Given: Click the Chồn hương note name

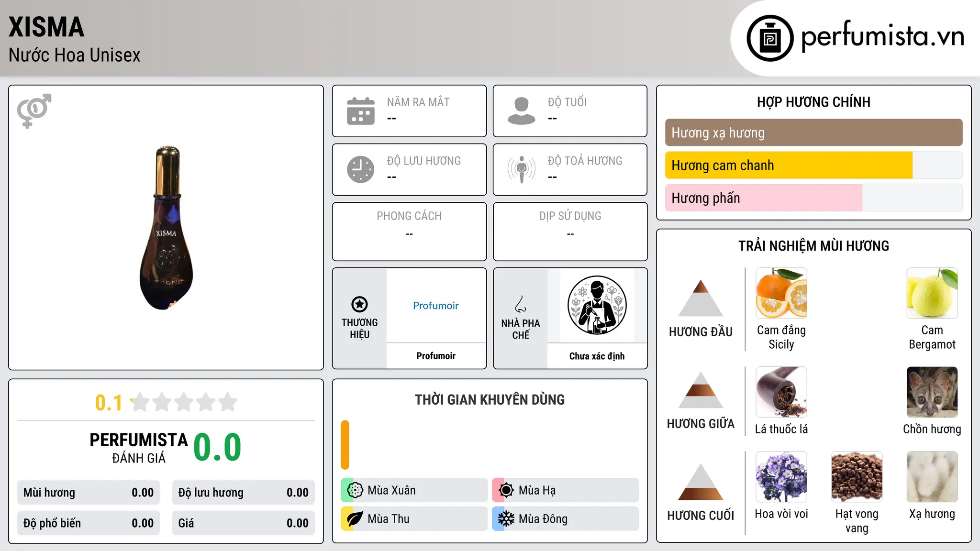Looking at the screenshot, I should (932, 429).
